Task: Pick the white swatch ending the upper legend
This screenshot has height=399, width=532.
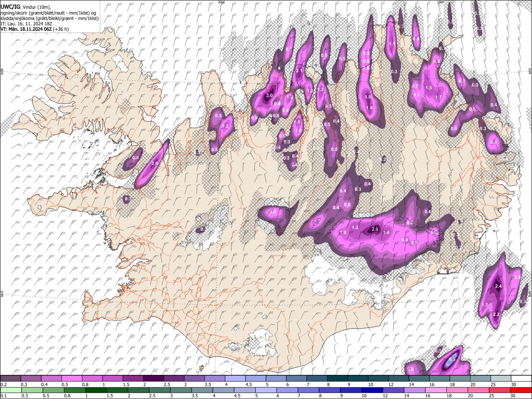Action: tap(520, 379)
